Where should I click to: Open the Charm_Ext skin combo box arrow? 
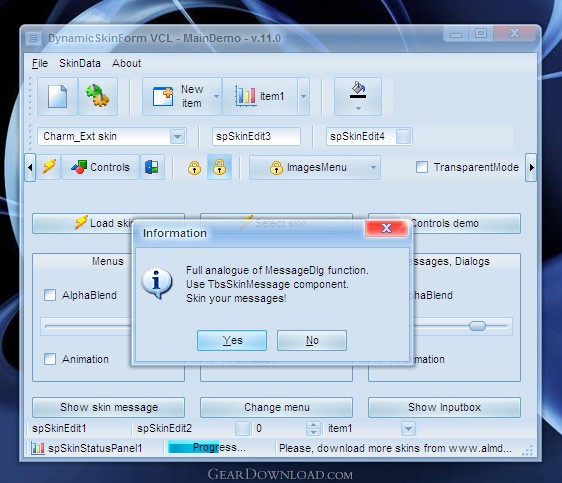[177, 137]
